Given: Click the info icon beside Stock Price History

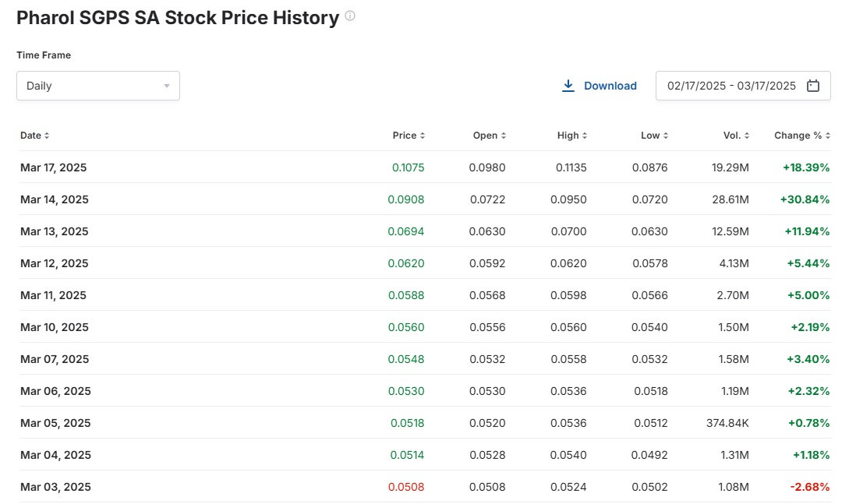Looking at the screenshot, I should point(350,16).
